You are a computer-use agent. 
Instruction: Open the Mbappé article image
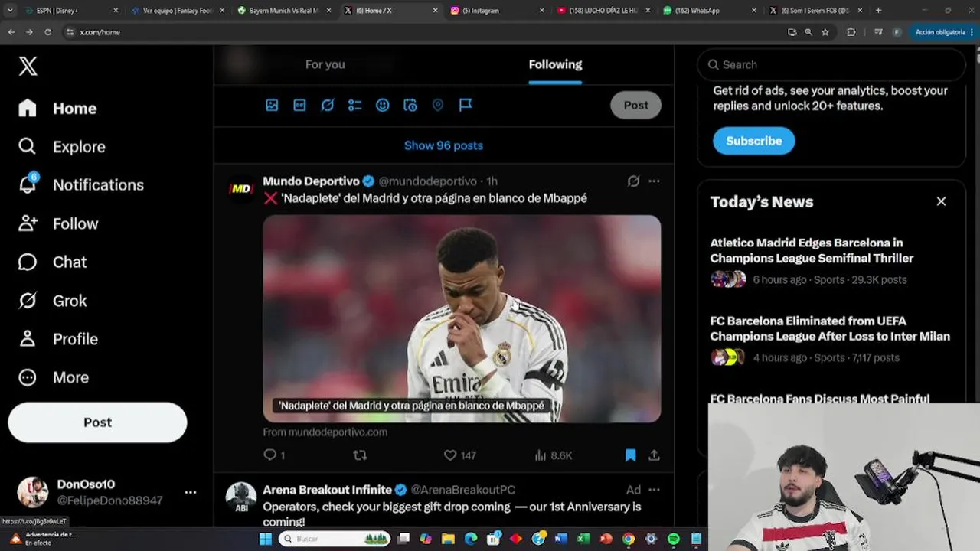(x=462, y=318)
